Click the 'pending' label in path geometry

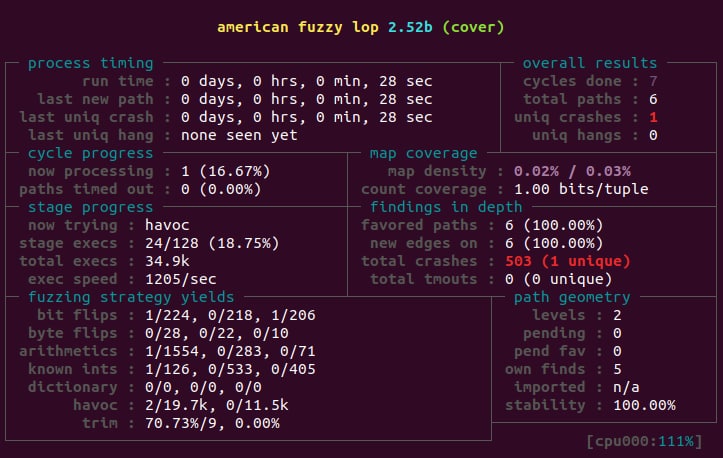point(554,333)
